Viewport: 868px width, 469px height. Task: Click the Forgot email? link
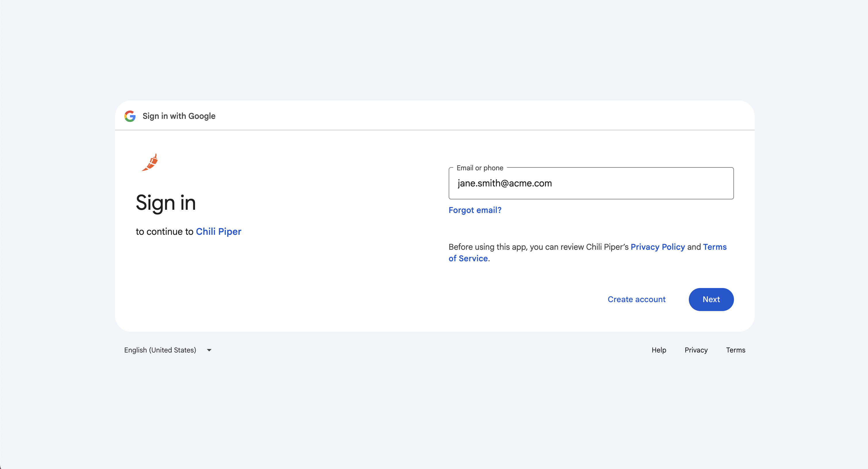pos(475,210)
